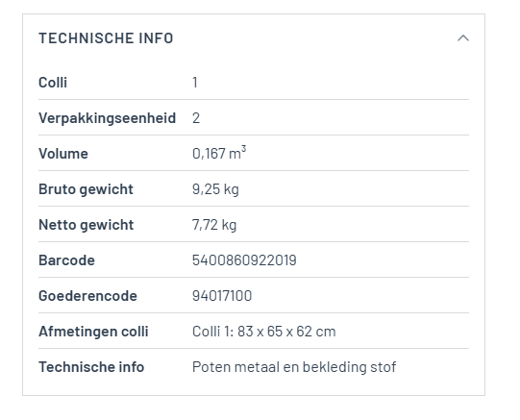Click the Volume label
Image resolution: width=520 pixels, height=420 pixels.
pyautogui.click(x=63, y=154)
